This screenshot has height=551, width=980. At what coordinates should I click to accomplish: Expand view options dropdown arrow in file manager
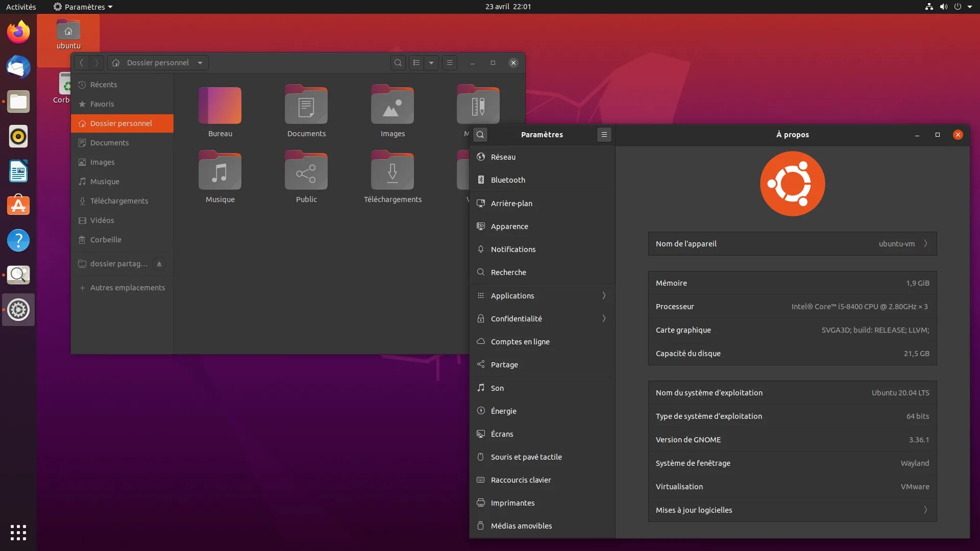coord(431,63)
